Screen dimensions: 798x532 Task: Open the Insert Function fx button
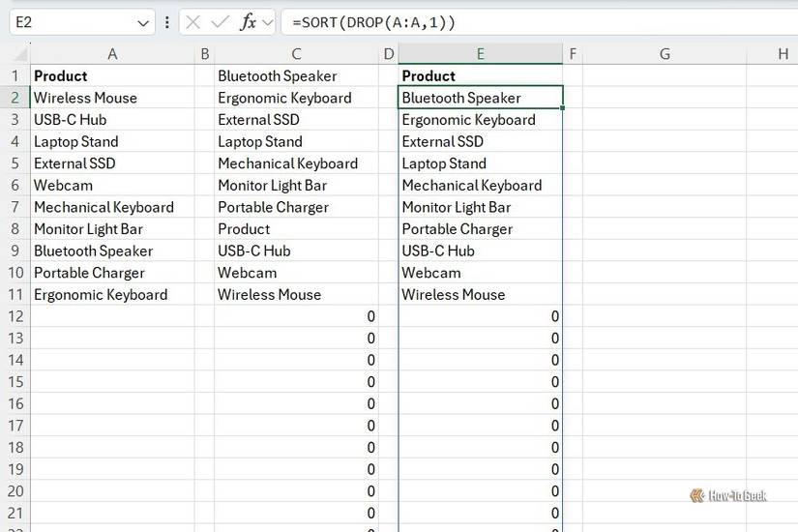click(x=248, y=22)
